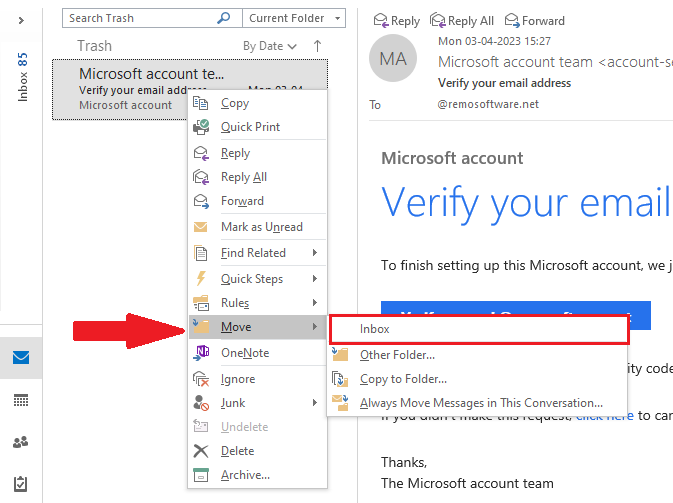Click the Trash folder heading

(94, 46)
